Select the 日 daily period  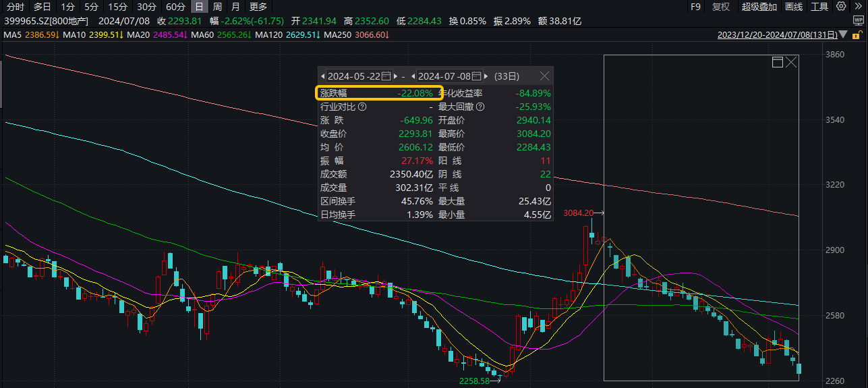click(199, 7)
